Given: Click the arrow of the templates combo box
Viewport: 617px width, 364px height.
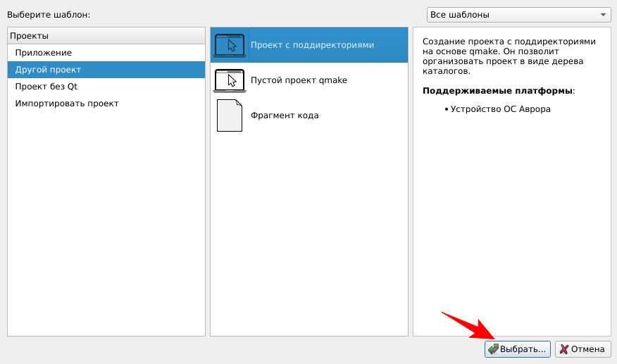Looking at the screenshot, I should (603, 15).
